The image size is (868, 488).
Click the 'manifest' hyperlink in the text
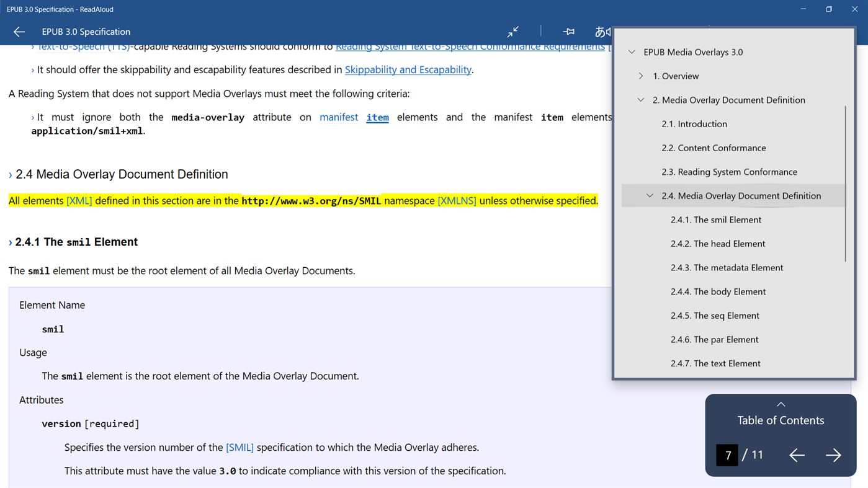tap(338, 117)
